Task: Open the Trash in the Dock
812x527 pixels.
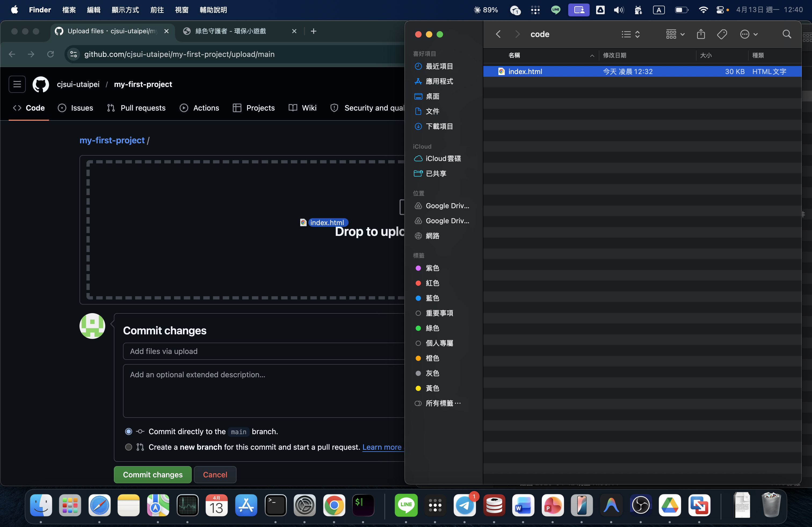Action: pos(771,505)
